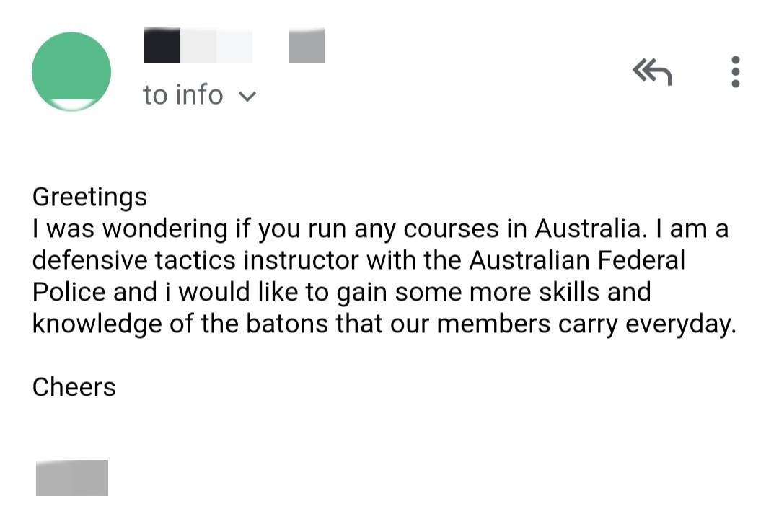The width and height of the screenshot is (779, 532).
Task: Click the words 'Australian Federal' in the message
Action: (577, 260)
